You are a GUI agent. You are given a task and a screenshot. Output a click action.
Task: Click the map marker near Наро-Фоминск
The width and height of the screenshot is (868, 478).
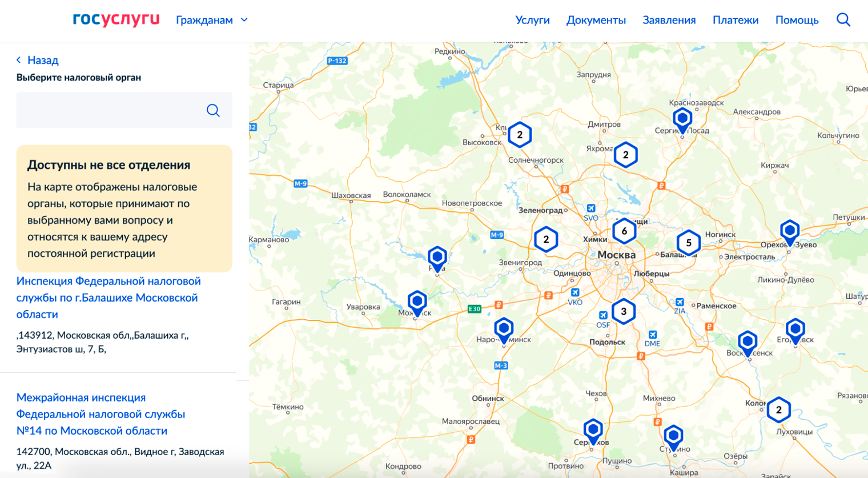pos(503,329)
